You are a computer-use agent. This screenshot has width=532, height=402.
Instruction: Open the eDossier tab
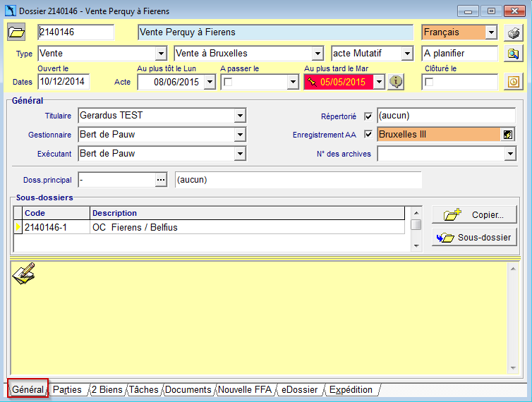point(300,389)
